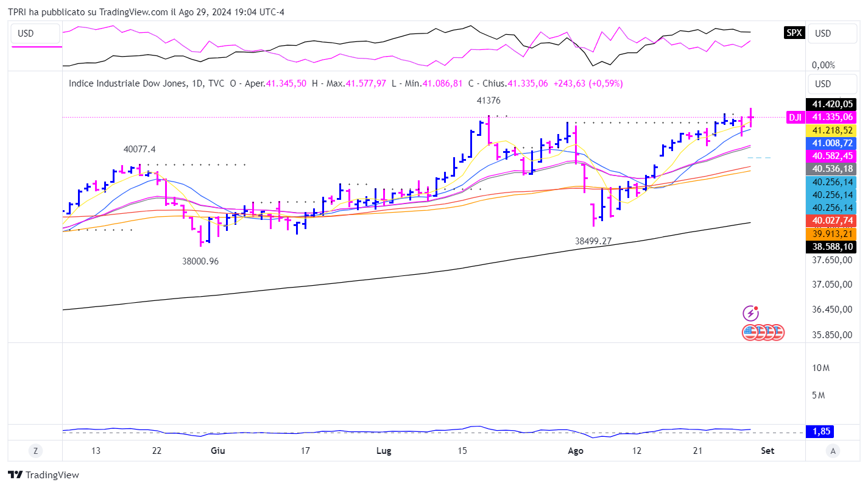Viewport: 868px width, 488px height.
Task: Click the high value 41.577,97
Action: [x=365, y=83]
